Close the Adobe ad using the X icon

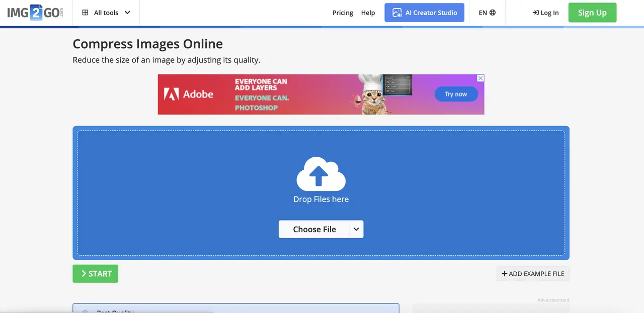480,78
